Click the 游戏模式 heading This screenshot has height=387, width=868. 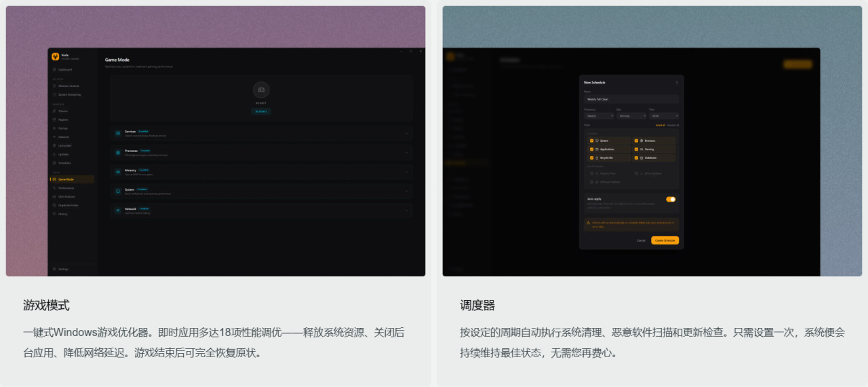46,306
